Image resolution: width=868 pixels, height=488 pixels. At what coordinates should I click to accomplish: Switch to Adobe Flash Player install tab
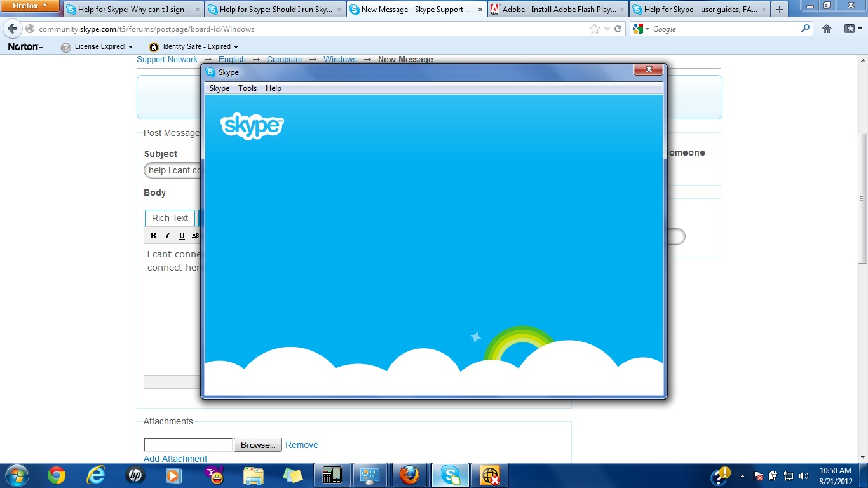[x=558, y=10]
